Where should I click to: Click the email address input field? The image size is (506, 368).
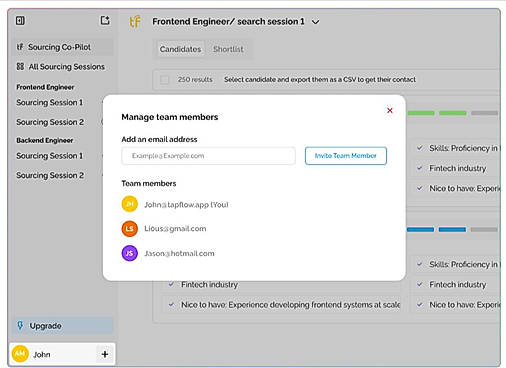click(208, 156)
